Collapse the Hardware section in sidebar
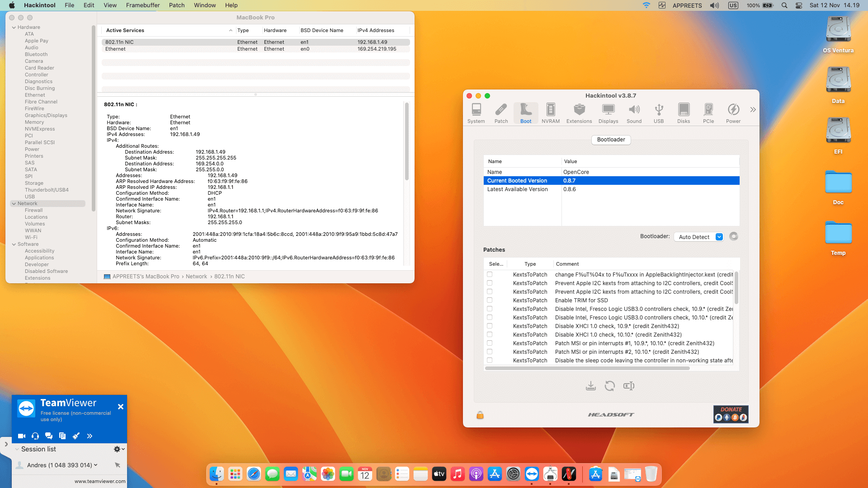The height and width of the screenshot is (488, 868). coord(14,28)
